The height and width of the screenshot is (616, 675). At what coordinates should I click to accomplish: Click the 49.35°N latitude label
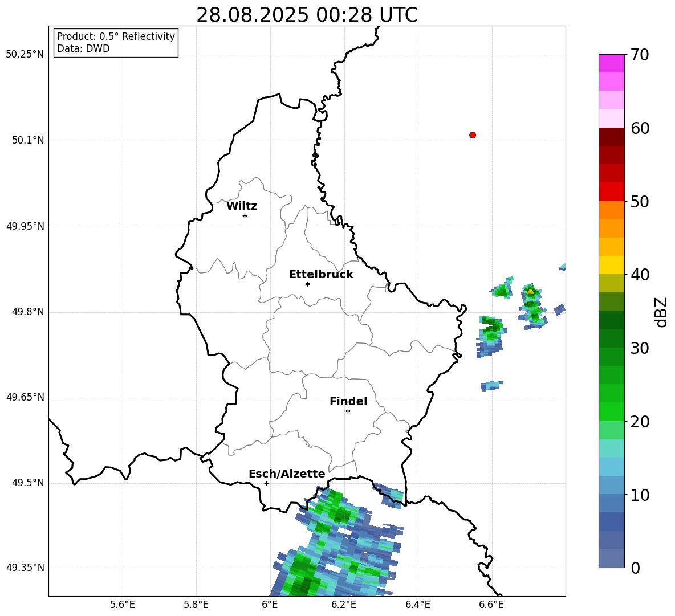tap(25, 568)
